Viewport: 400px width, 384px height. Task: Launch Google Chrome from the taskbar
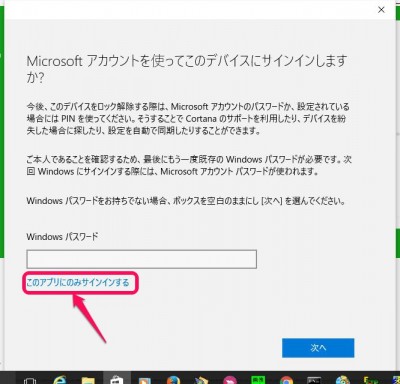[286, 380]
